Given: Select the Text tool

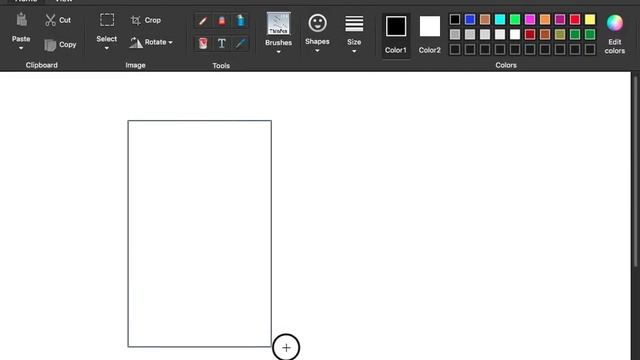Looking at the screenshot, I should coord(222,43).
